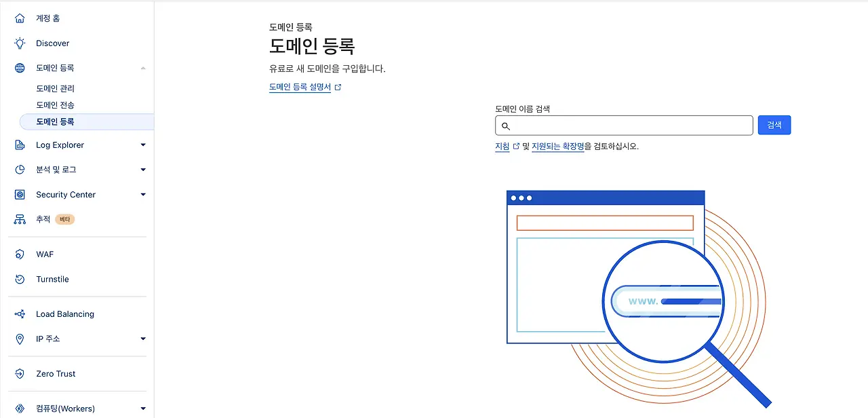The image size is (868, 418).
Task: Click the 검색 search button
Action: pos(774,125)
